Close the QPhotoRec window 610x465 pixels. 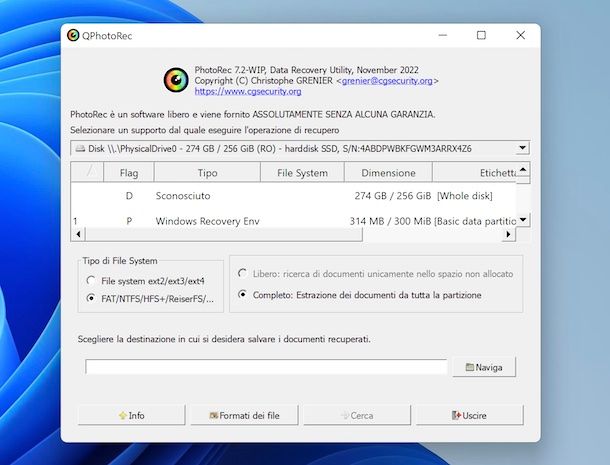pyautogui.click(x=521, y=35)
